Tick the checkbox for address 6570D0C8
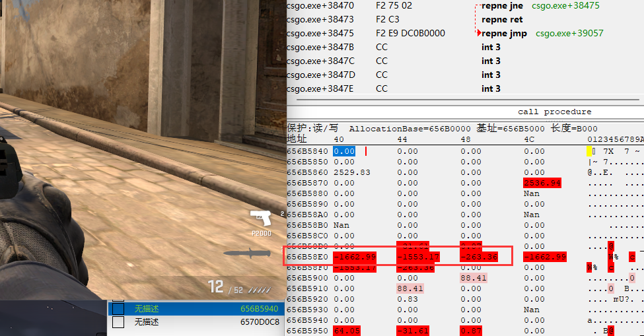The image size is (644, 336). (x=118, y=322)
